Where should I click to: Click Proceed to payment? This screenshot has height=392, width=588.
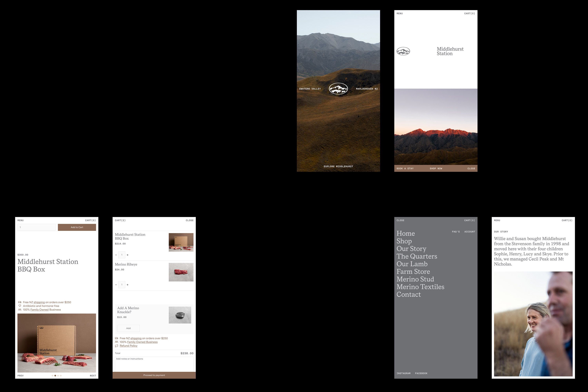[x=154, y=375]
